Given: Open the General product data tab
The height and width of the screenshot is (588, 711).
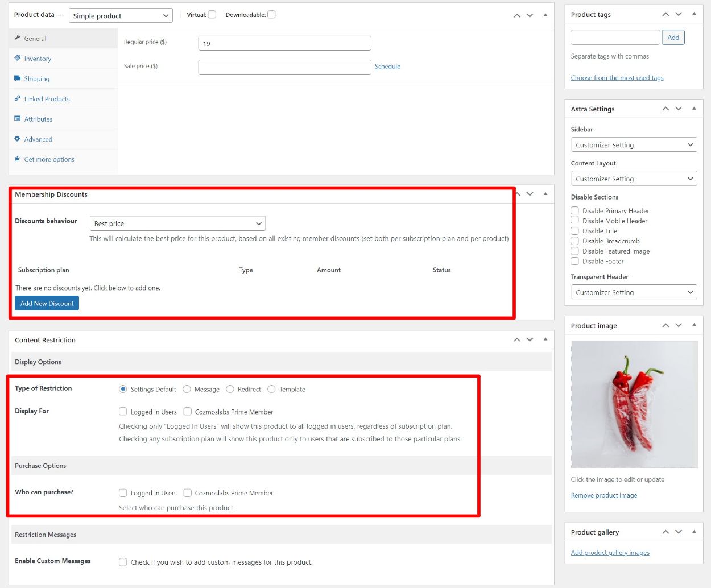Looking at the screenshot, I should tap(63, 38).
